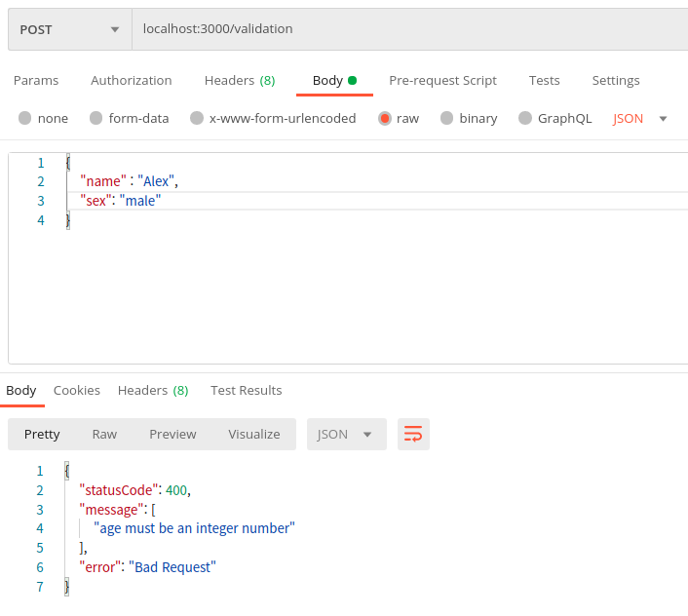Select the none body type

tap(43, 118)
